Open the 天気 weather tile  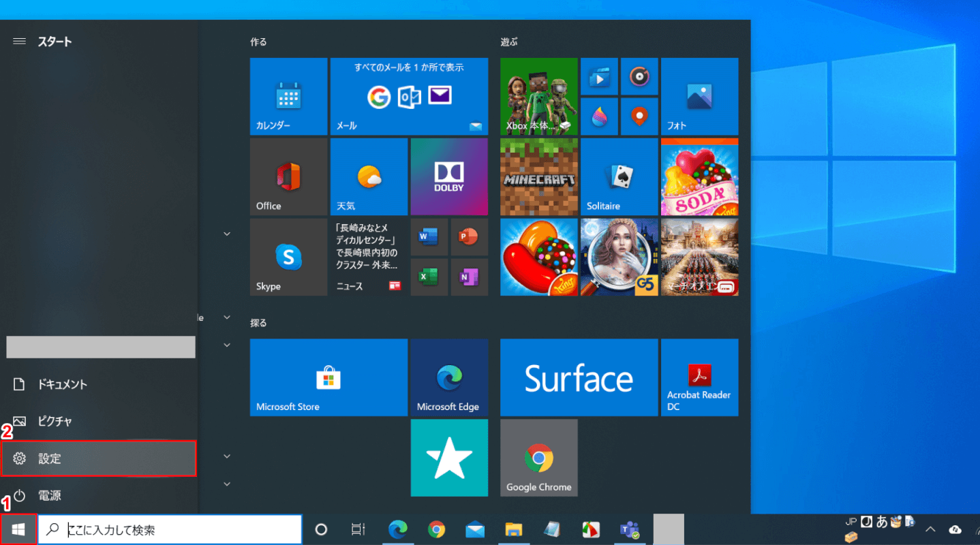click(x=369, y=176)
